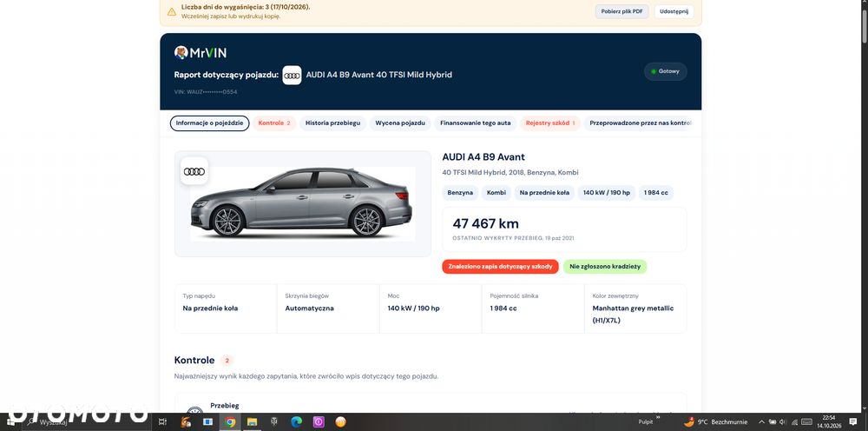Click the Benzyna tag chip
The height and width of the screenshot is (431, 868).
point(460,193)
